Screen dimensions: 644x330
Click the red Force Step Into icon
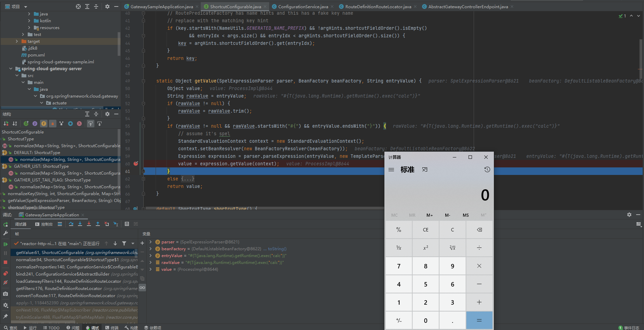point(89,224)
